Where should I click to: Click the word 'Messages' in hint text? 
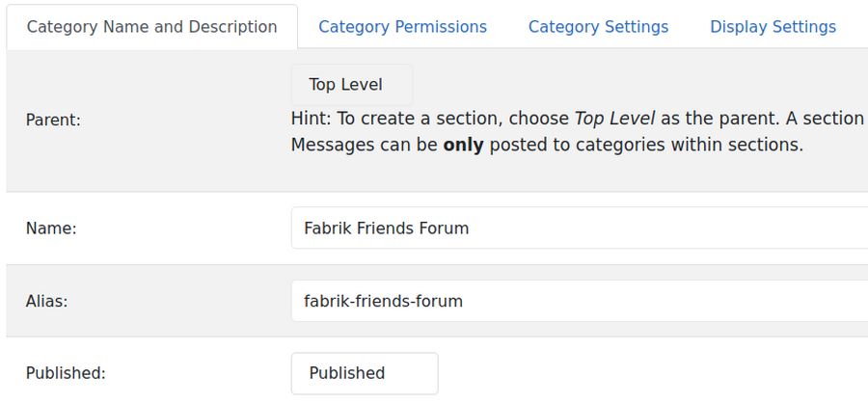[x=329, y=146]
